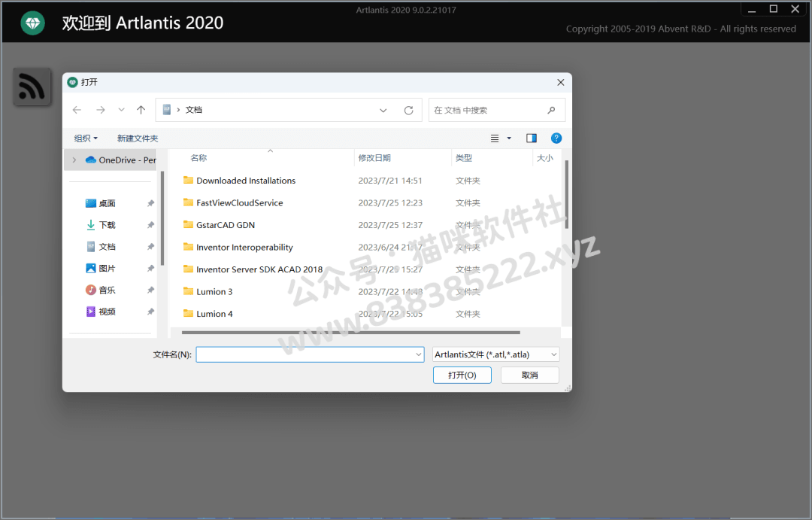Click the 文档 breadcrumb in address bar
Screen dimensions: 812x520
pos(194,110)
